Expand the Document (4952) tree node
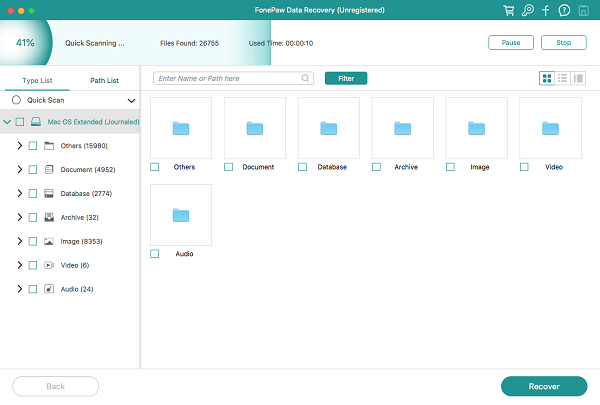Image resolution: width=600 pixels, height=405 pixels. (20, 169)
